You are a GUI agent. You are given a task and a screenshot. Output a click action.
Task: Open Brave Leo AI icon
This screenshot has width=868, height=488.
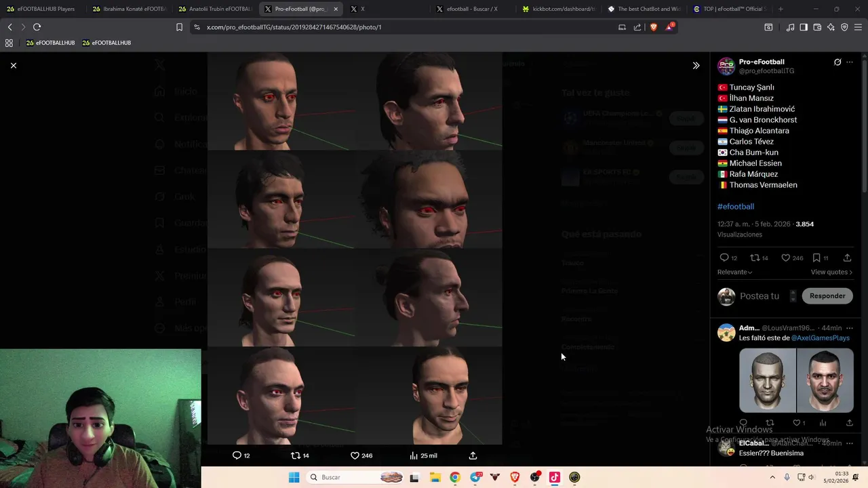coord(831,27)
